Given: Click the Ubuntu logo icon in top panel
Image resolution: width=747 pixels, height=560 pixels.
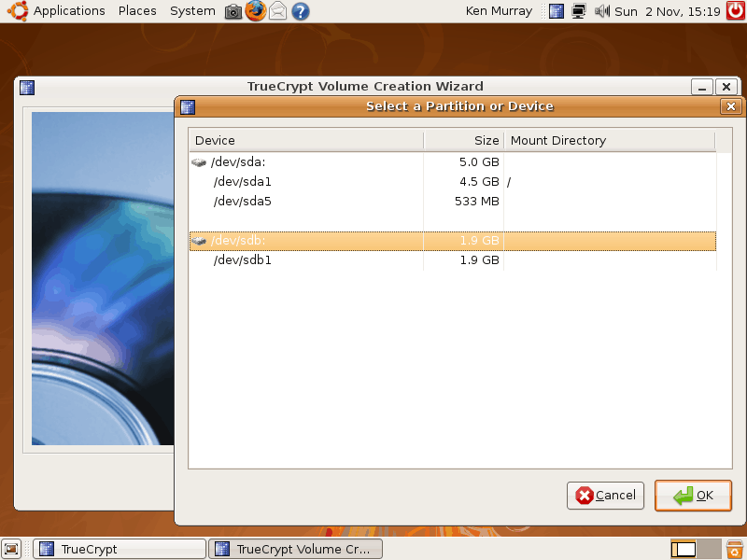Looking at the screenshot, I should coord(17,11).
